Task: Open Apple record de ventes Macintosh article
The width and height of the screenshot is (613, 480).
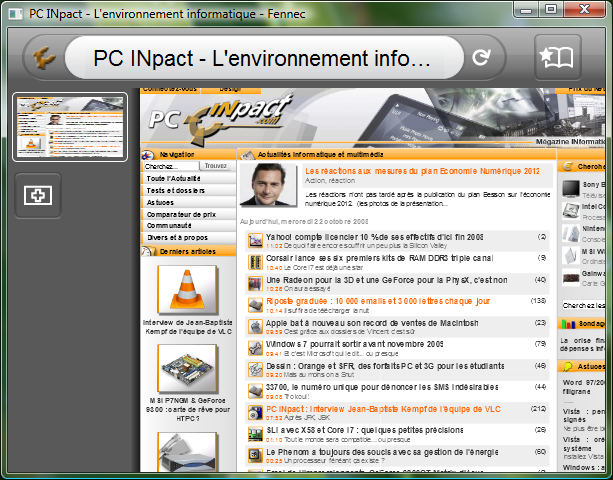Action: [372, 323]
